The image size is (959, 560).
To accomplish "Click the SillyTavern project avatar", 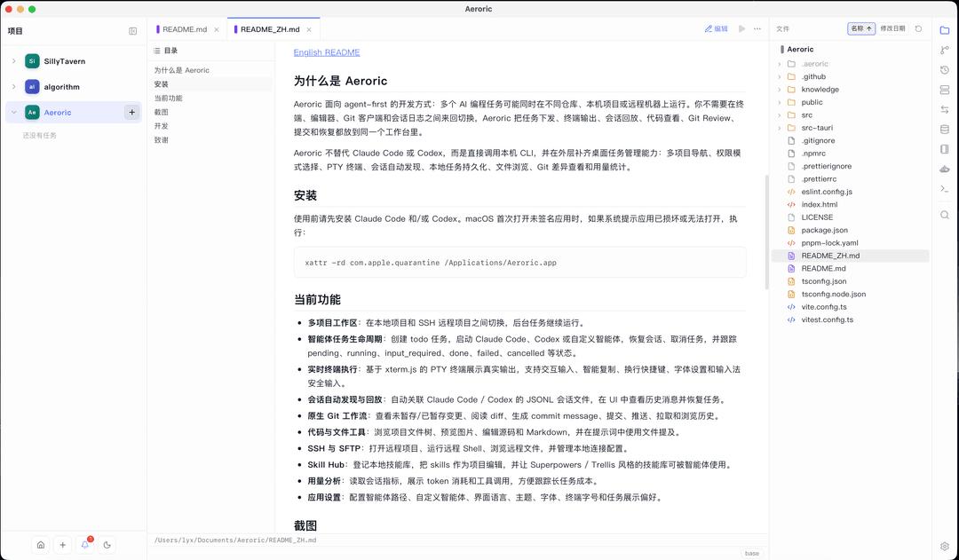I will click(x=32, y=61).
